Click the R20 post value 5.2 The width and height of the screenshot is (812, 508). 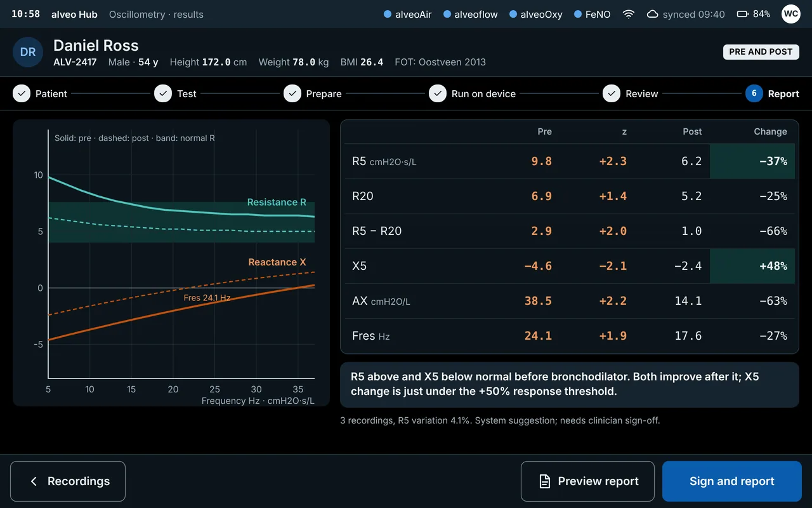pyautogui.click(x=691, y=196)
